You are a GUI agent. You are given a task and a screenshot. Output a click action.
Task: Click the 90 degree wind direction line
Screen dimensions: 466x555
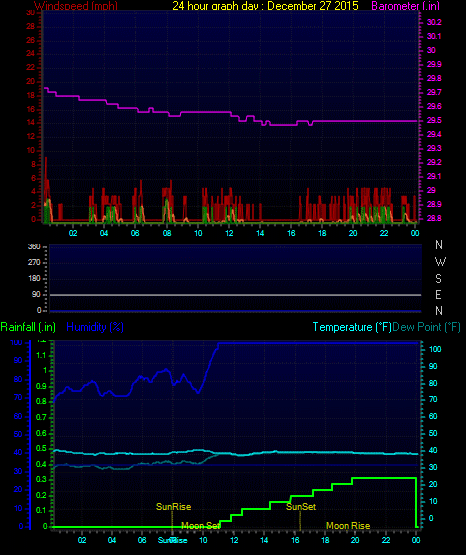pos(235,295)
